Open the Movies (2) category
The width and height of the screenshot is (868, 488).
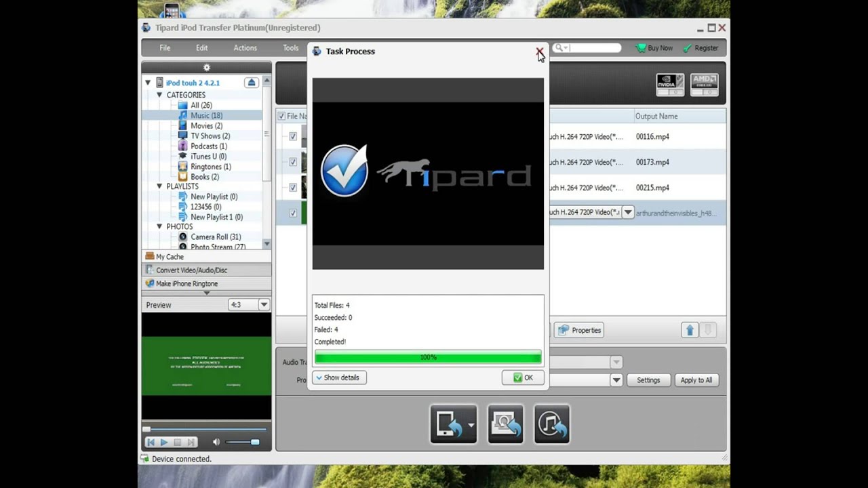[x=206, y=125]
